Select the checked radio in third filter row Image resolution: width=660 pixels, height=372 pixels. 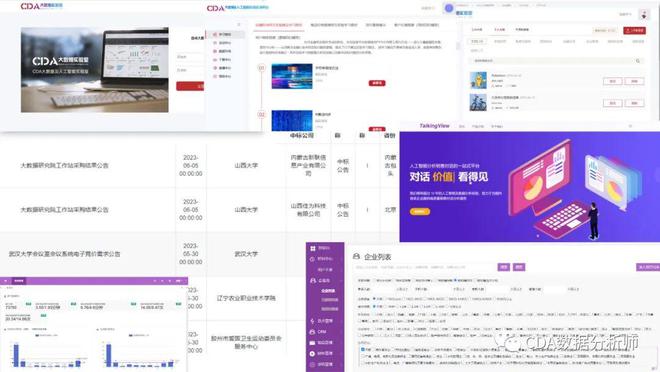click(x=374, y=298)
